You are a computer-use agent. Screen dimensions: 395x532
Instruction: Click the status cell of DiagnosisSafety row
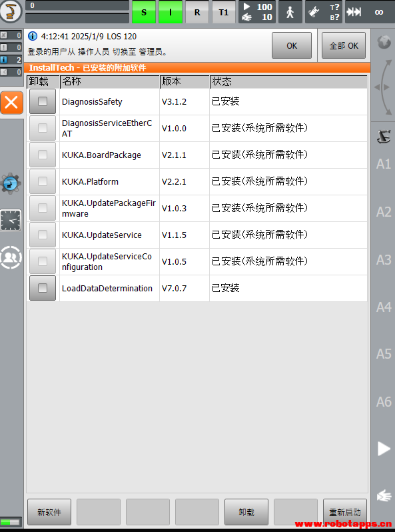pyautogui.click(x=288, y=101)
